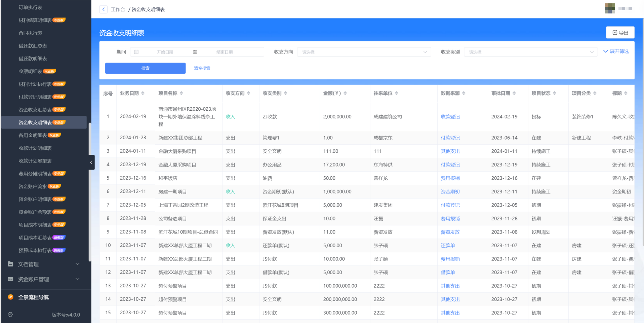Open the 收款登记 link in row 1
Image resolution: width=644 pixels, height=323 pixels.
pyautogui.click(x=450, y=117)
